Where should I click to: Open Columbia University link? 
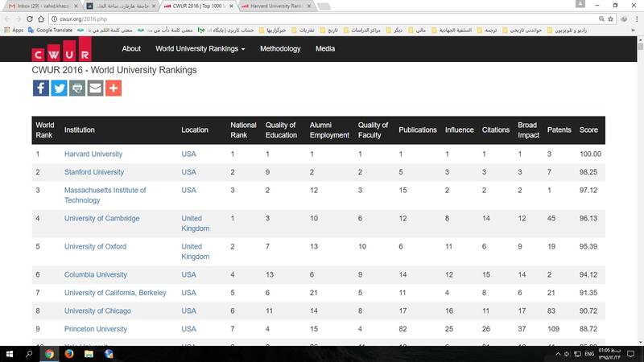96,274
